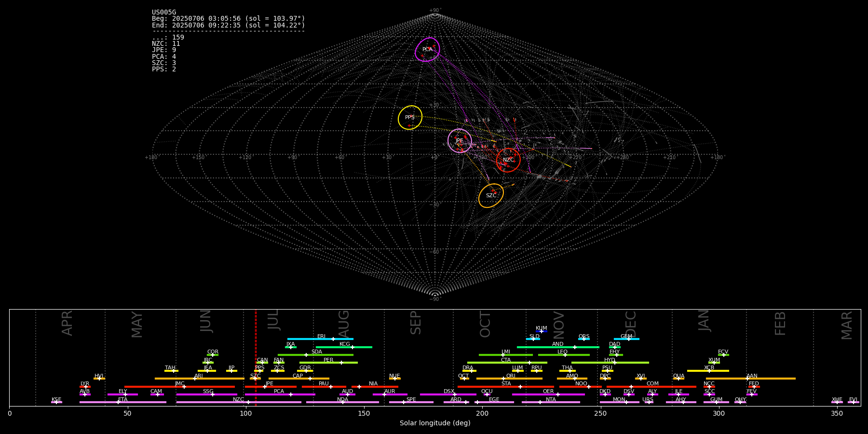
Task: Click the ORI shower bar in timeline
Action: pyautogui.click(x=509, y=379)
